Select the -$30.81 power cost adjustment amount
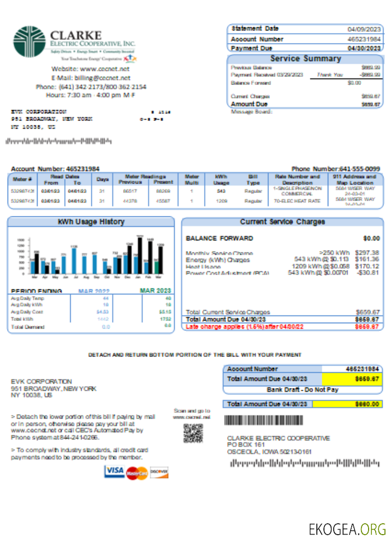The width and height of the screenshot is (392, 545). [367, 272]
